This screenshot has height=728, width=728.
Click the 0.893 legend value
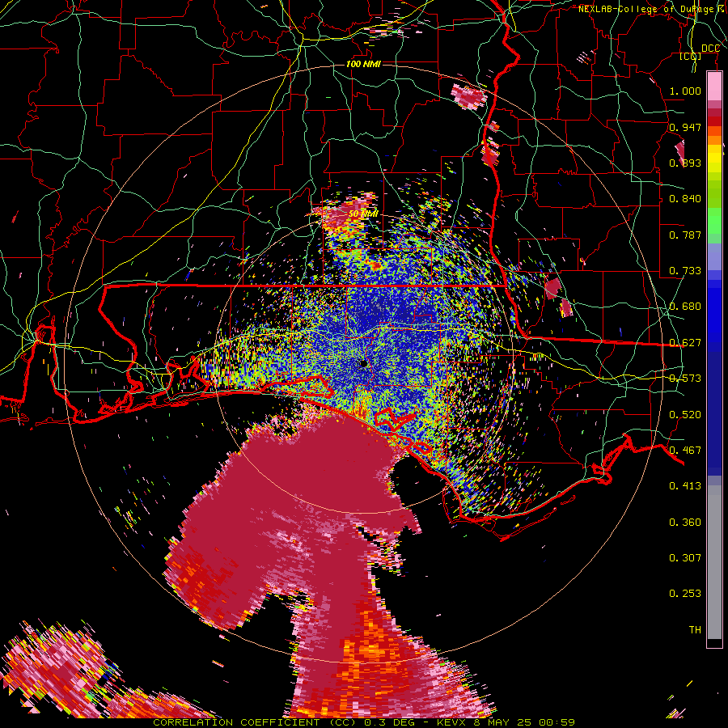[685, 163]
